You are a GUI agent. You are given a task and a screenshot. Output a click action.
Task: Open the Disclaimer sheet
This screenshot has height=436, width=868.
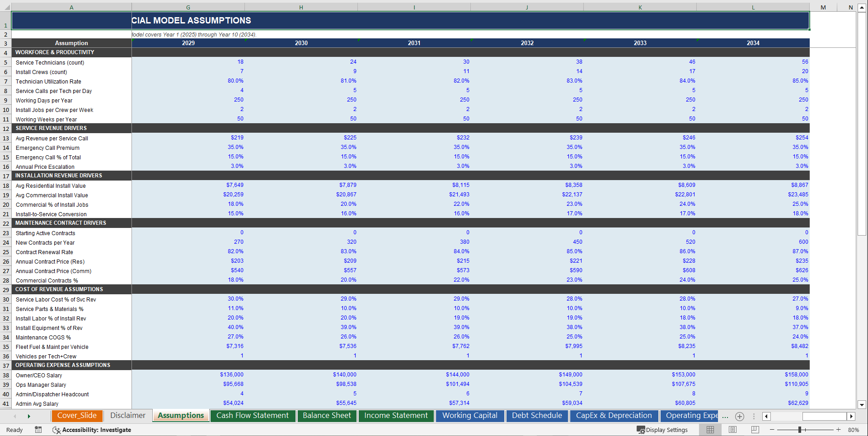[127, 416]
